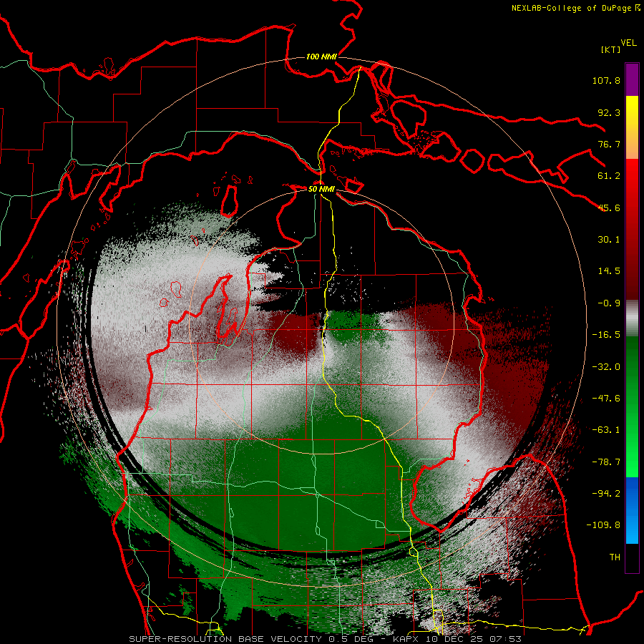
Task: Select the 45.6 velocity scale value
Action: coord(609,208)
